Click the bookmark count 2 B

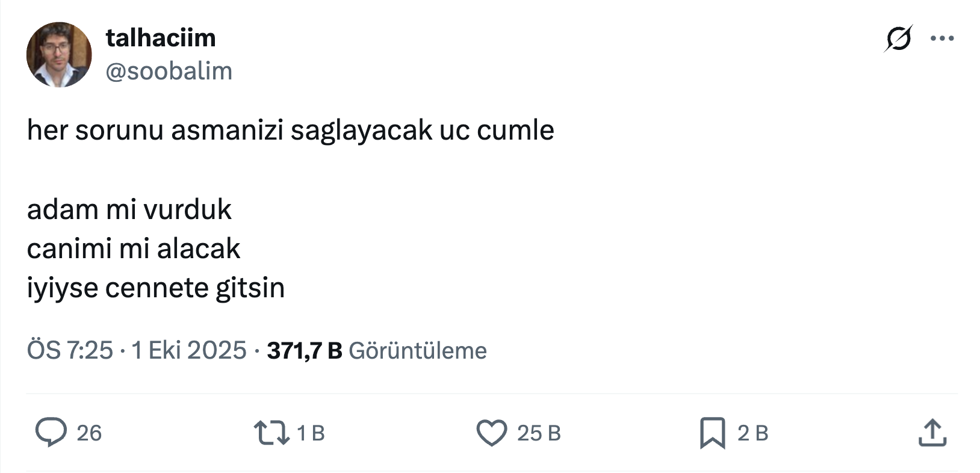tap(753, 433)
